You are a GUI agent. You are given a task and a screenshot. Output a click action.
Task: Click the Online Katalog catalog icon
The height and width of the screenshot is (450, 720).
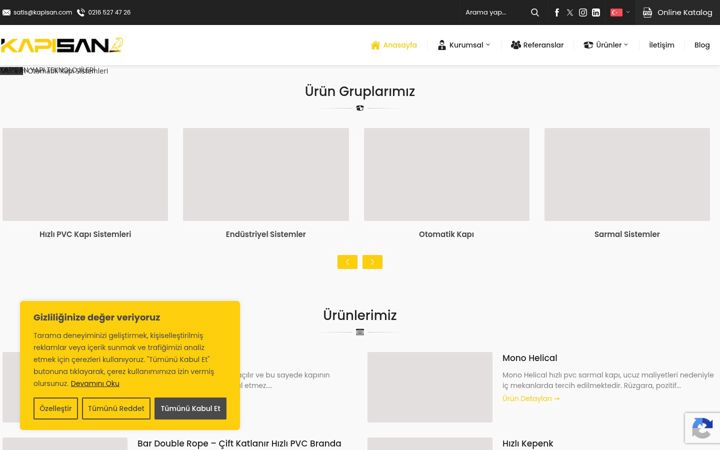[647, 12]
